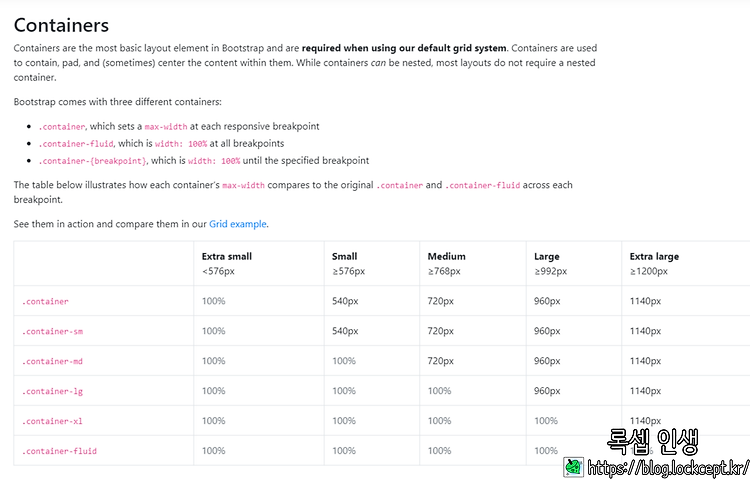Click the Korean watermark text 록셉 인생
The width and height of the screenshot is (750, 479).
coord(652,442)
